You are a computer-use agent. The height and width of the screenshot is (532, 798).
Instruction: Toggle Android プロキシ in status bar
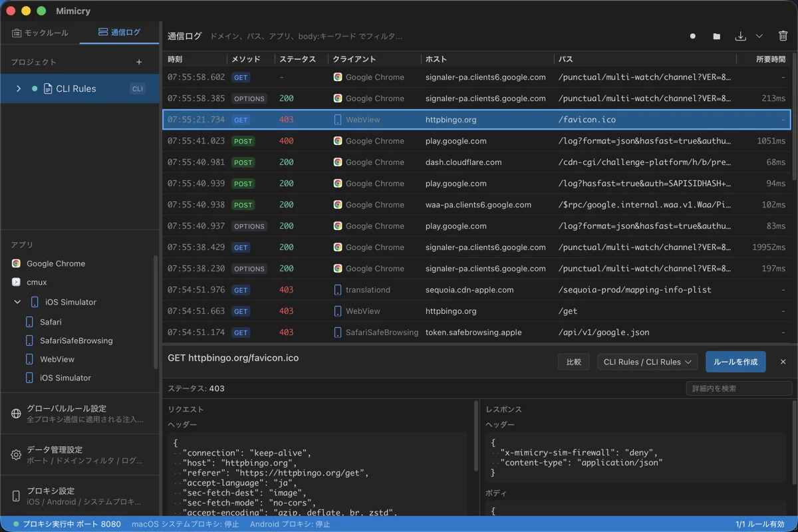tap(290, 524)
